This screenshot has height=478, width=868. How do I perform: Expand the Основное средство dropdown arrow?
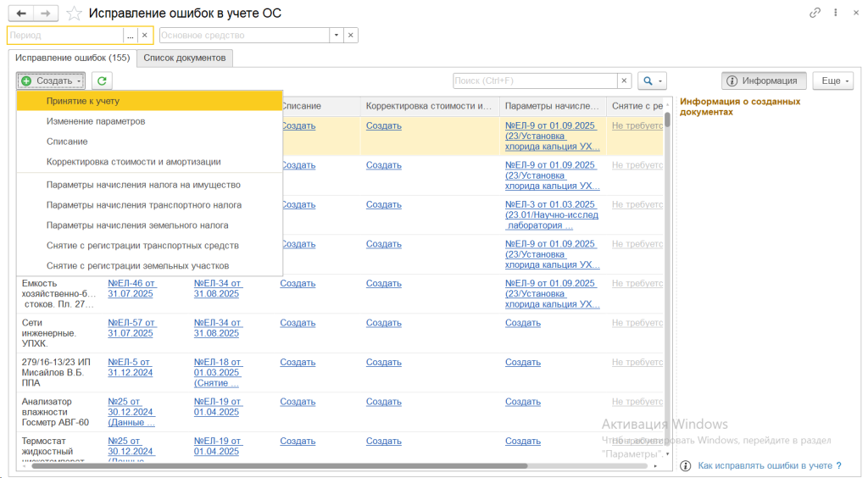pyautogui.click(x=337, y=36)
